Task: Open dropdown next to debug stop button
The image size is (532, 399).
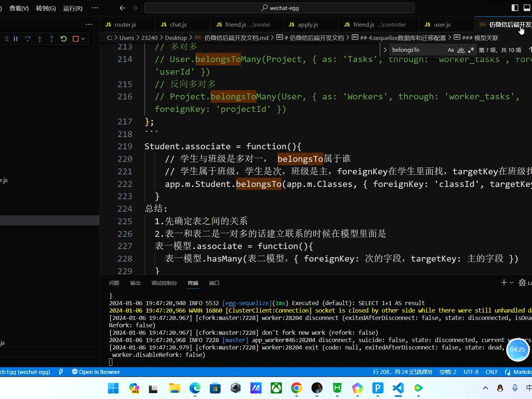Action: pos(83,38)
